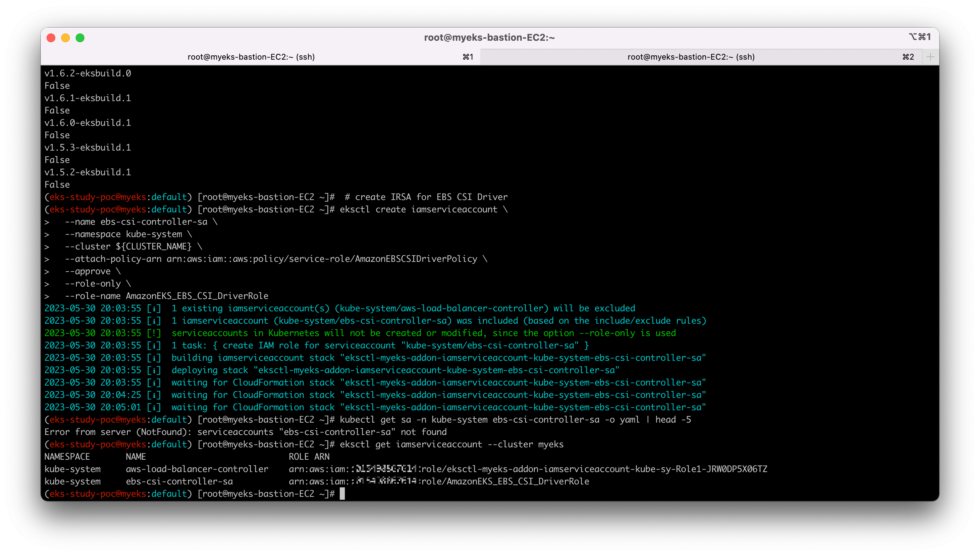Image resolution: width=980 pixels, height=555 pixels.
Task: Maximize window with green button
Action: coord(80,38)
